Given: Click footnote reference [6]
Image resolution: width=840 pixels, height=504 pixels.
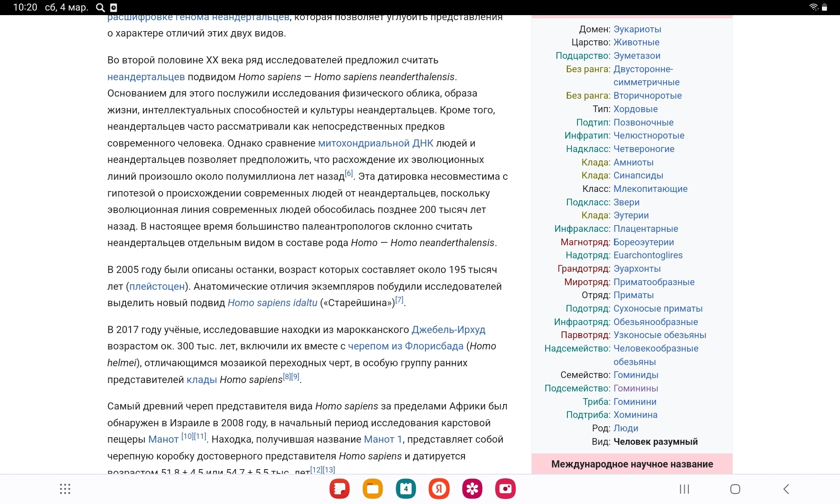Looking at the screenshot, I should click(349, 173).
